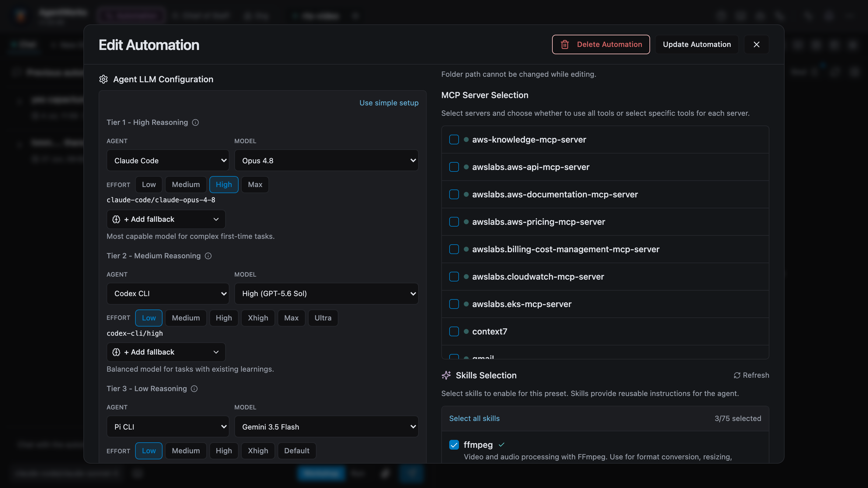Set Tier 3 effort to Medium
The image size is (868, 488).
click(186, 451)
